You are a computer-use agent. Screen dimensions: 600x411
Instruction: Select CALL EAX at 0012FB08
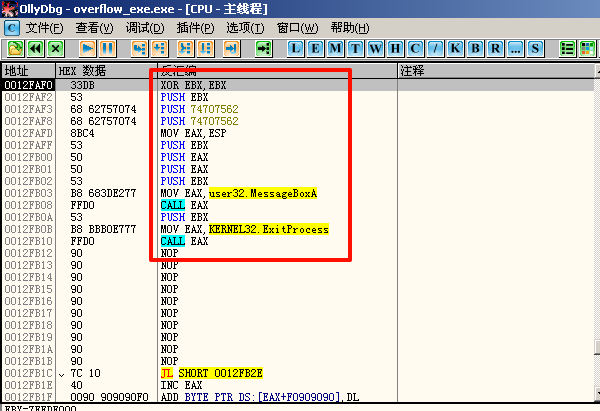click(184, 205)
